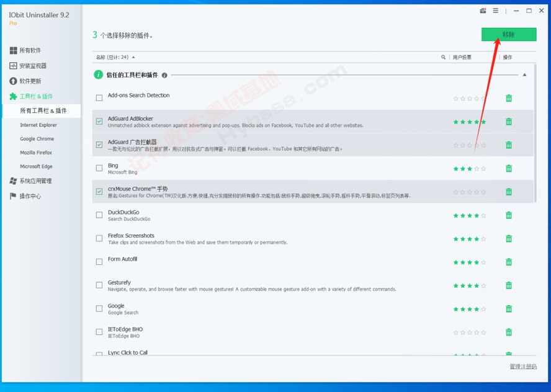
Task: Remove Google search plug-in via trash icon
Action: click(509, 309)
